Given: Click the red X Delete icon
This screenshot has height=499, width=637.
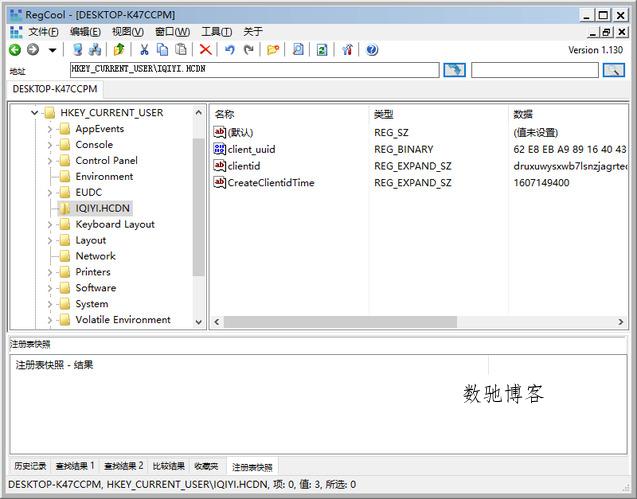Looking at the screenshot, I should click(206, 50).
